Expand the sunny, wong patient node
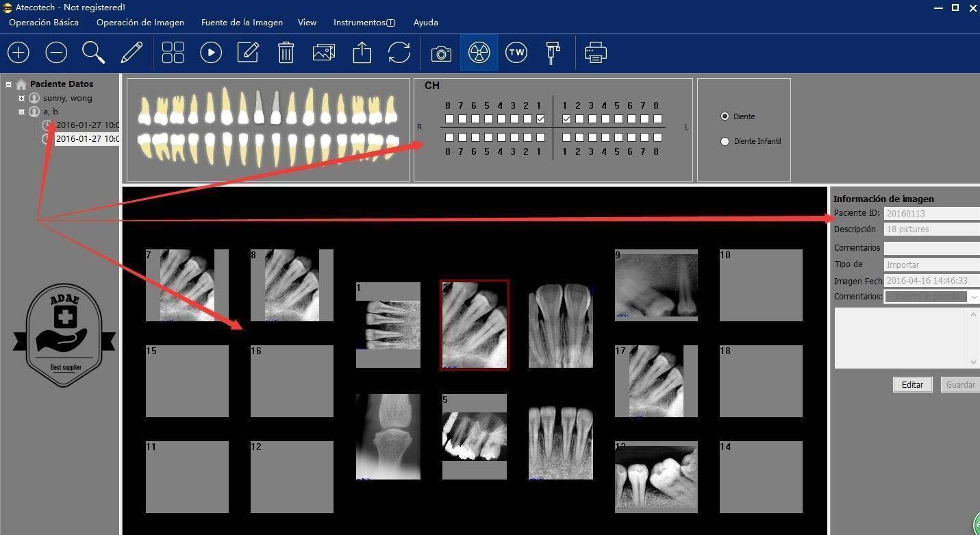 pyautogui.click(x=21, y=98)
